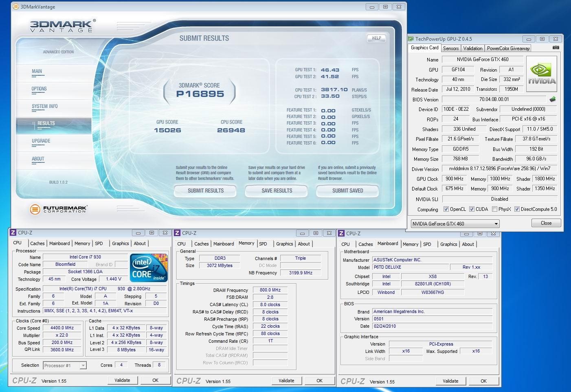The height and width of the screenshot is (392, 571).
Task: Click the CPU-Z icon in the CPU tab window title
Action: pos(13,233)
